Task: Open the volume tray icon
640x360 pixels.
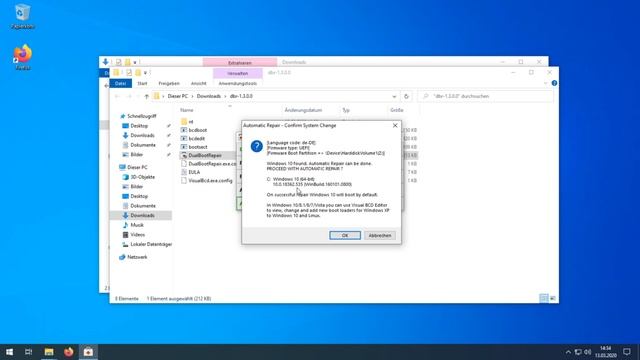Action: 588,352
